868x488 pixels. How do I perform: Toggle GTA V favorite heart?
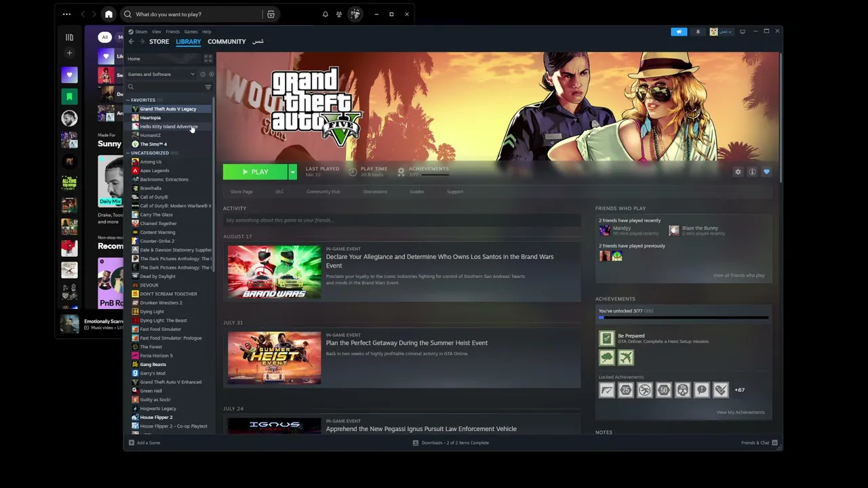(x=766, y=172)
